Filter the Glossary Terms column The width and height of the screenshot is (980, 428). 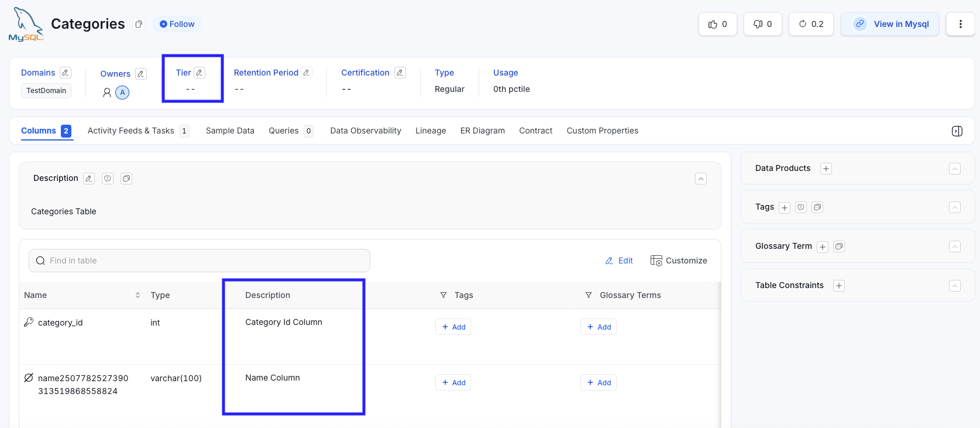click(589, 295)
